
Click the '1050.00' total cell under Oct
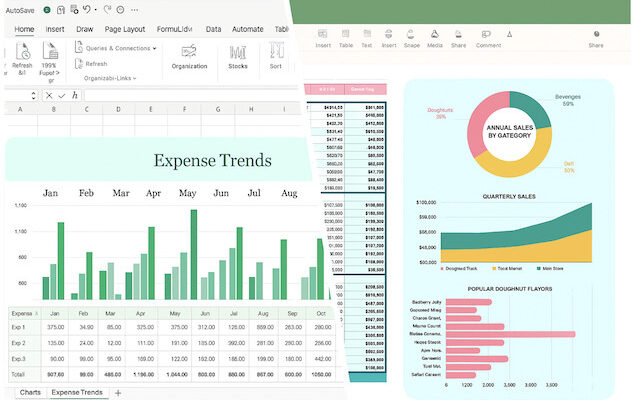click(321, 374)
